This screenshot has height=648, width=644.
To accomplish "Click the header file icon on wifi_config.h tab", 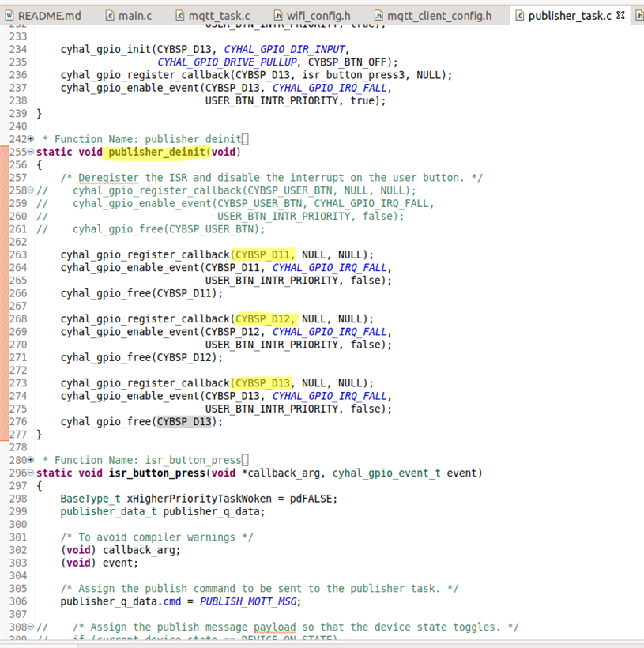I will (279, 15).
